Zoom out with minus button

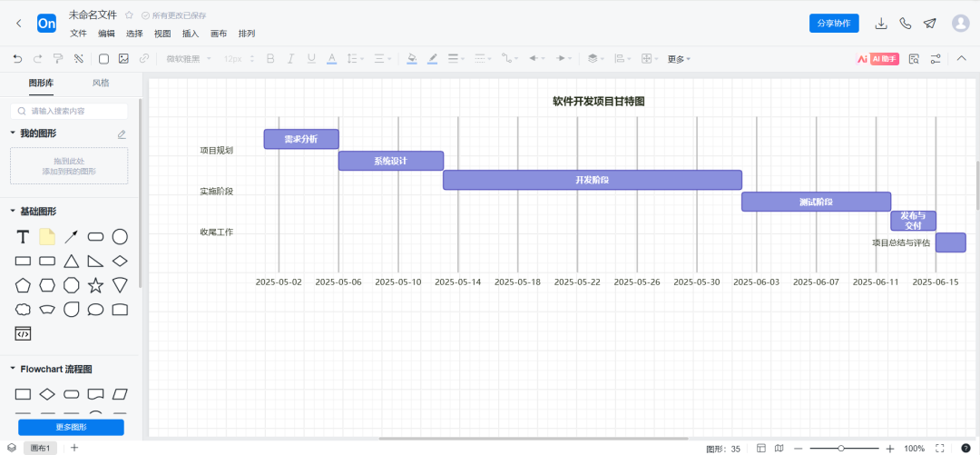(x=798, y=449)
